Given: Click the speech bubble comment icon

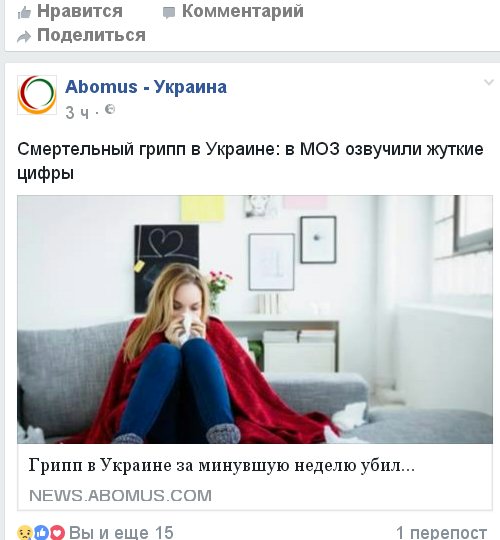Looking at the screenshot, I should pos(169,13).
